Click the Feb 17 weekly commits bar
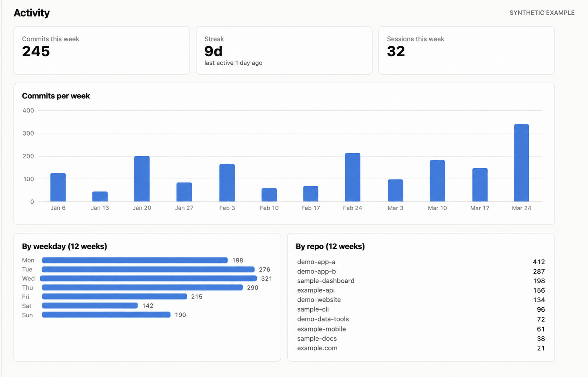Viewport: 588px width, 377px height. point(311,194)
